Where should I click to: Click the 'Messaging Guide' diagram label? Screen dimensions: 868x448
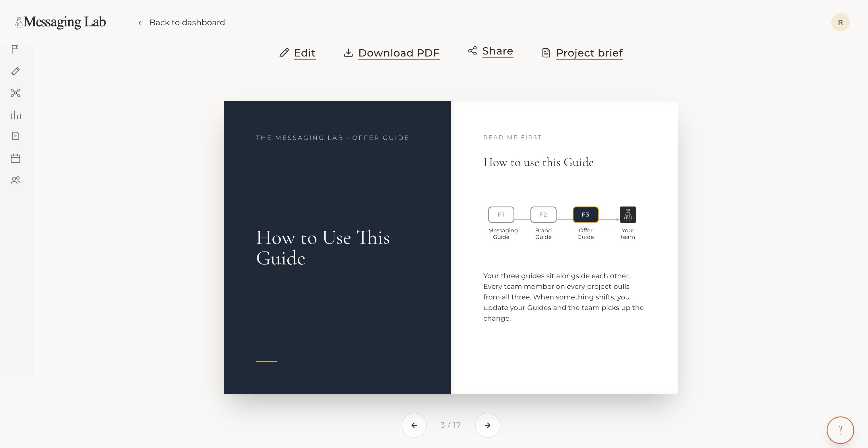[503, 233]
